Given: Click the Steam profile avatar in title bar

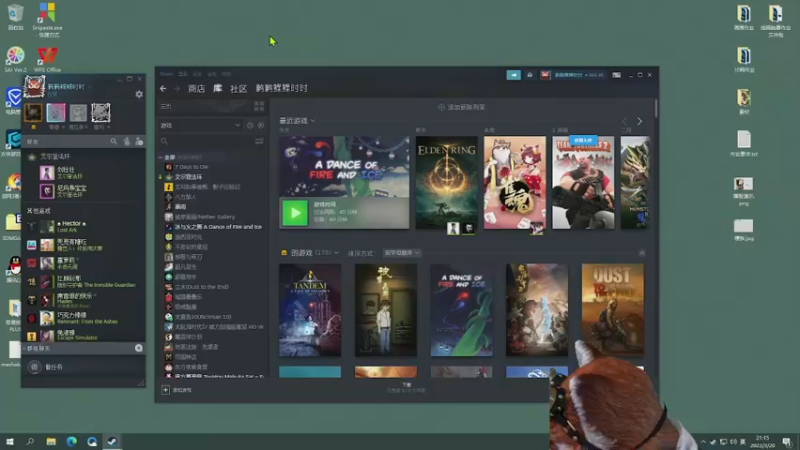Looking at the screenshot, I should (545, 75).
